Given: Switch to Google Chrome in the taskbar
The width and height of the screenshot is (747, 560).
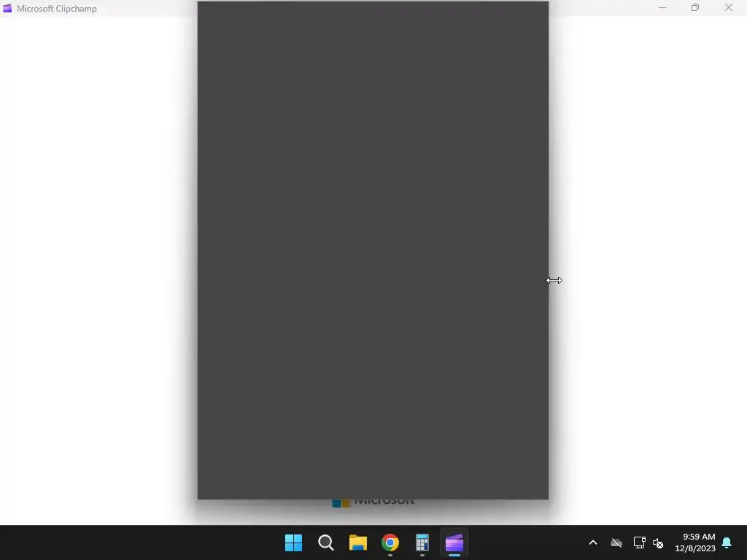Looking at the screenshot, I should click(x=390, y=542).
